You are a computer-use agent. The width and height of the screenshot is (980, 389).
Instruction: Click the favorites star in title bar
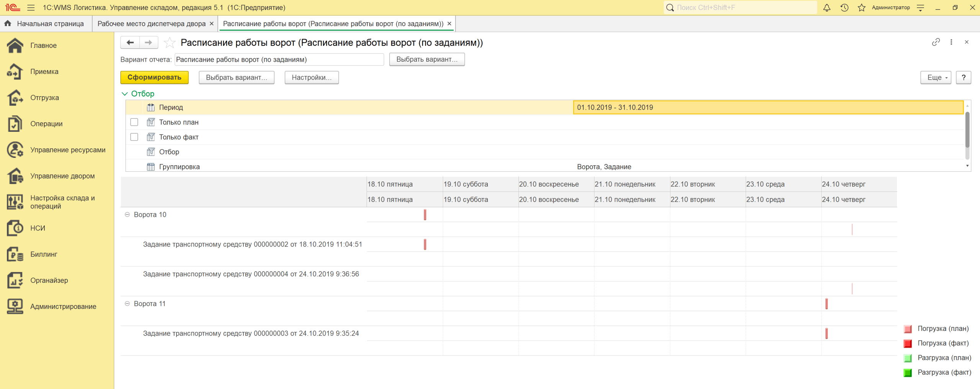[861, 8]
